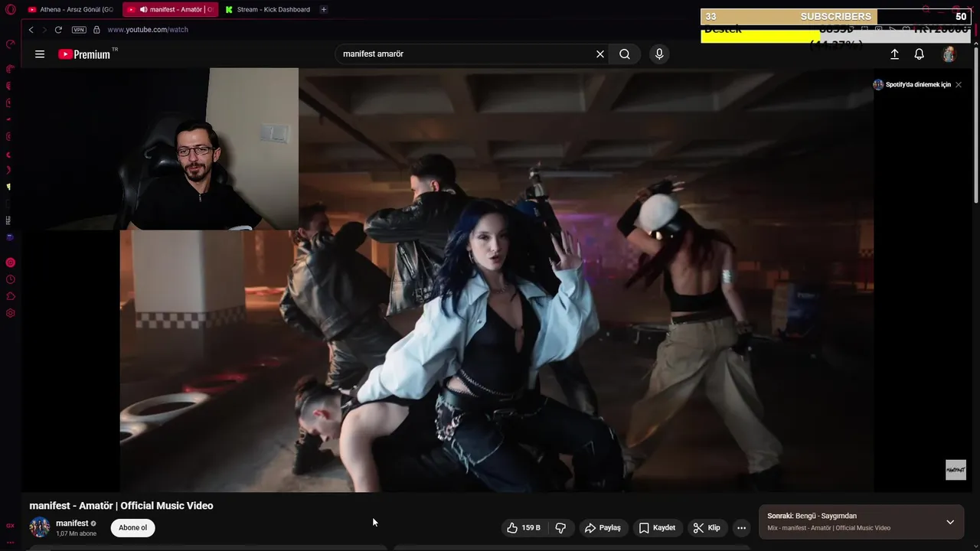
Task: Focus the www.youtube.com/watch address bar
Action: pyautogui.click(x=148, y=30)
